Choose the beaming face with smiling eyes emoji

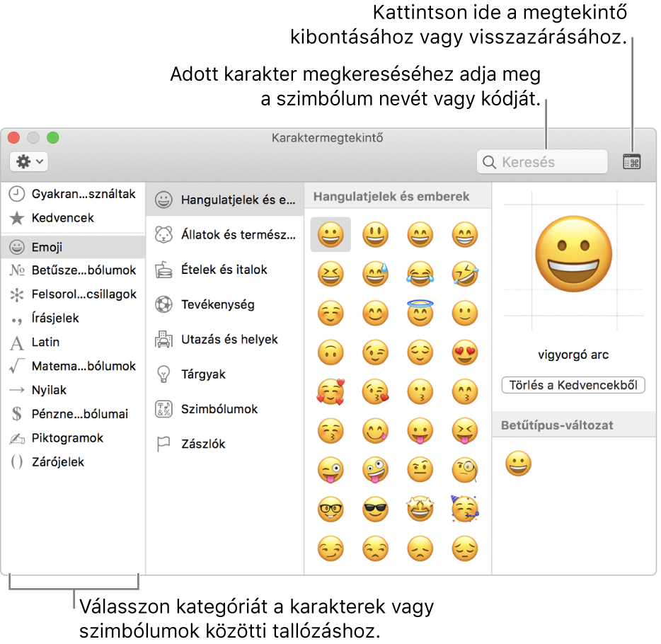465,234
